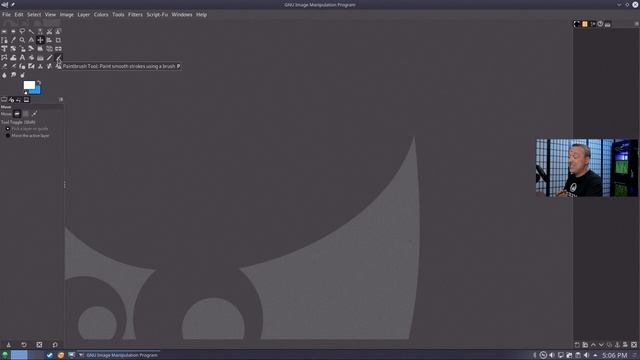Select the Paintbrush tool
640x360 pixels.
coord(58,58)
